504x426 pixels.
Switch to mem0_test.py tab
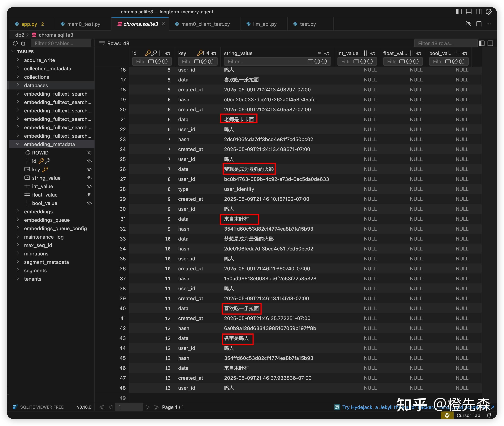pyautogui.click(x=83, y=24)
